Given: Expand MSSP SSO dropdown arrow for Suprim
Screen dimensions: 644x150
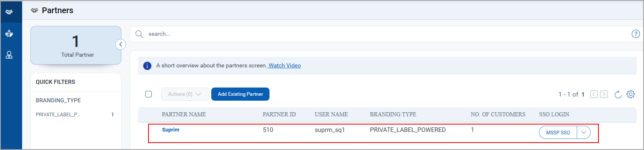Looking at the screenshot, I should tap(584, 132).
